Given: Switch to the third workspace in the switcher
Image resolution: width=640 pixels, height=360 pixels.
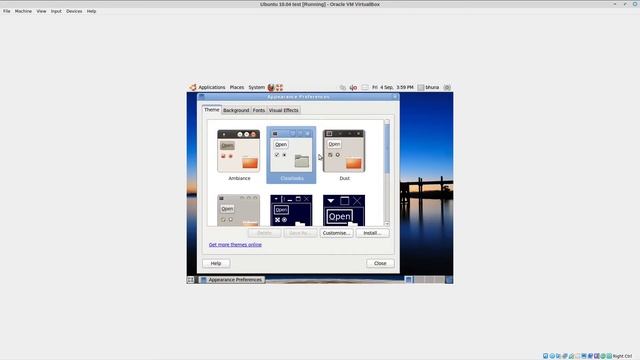Looking at the screenshot, I should [429, 280].
